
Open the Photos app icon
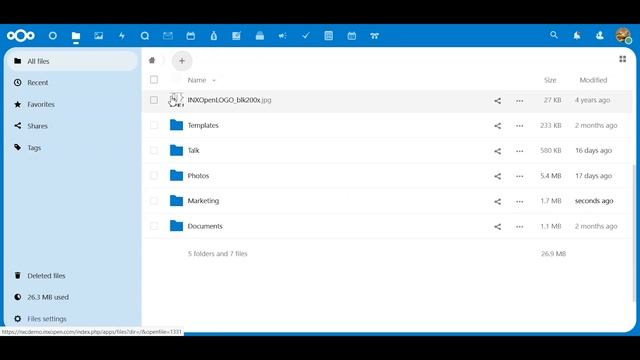[99, 36]
